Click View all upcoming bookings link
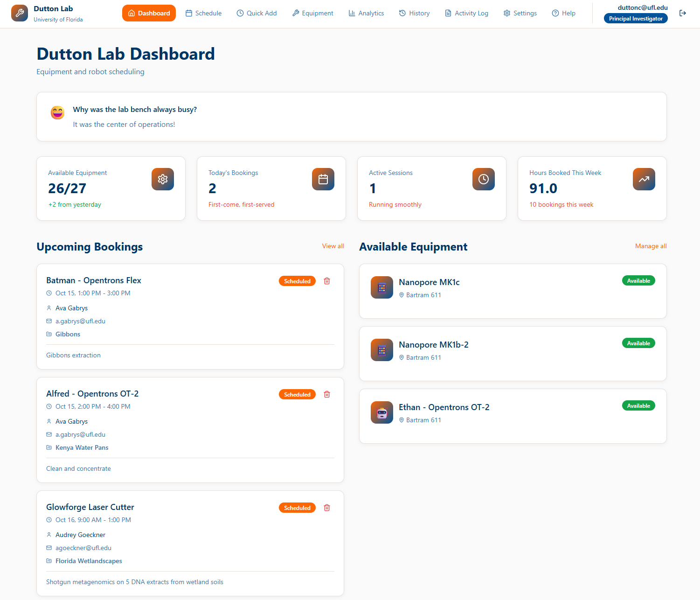The height and width of the screenshot is (600, 700). coord(333,246)
